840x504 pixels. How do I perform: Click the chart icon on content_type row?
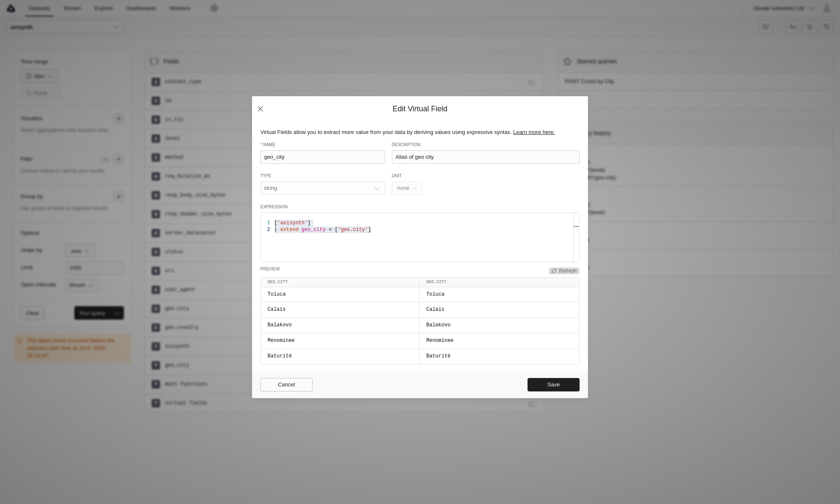coord(532,82)
